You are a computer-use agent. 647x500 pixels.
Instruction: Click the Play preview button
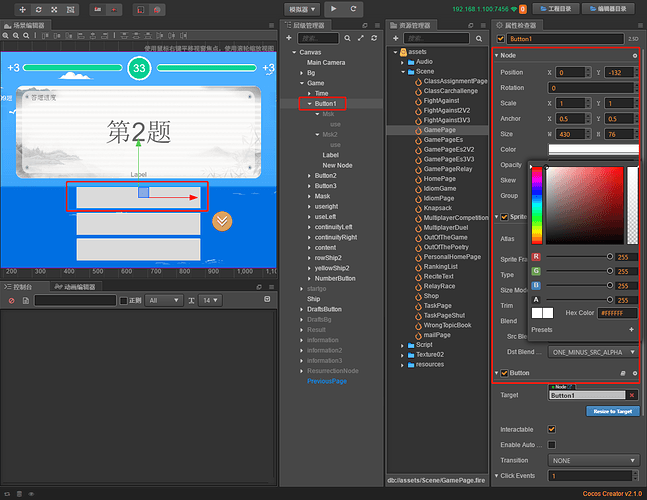click(334, 9)
